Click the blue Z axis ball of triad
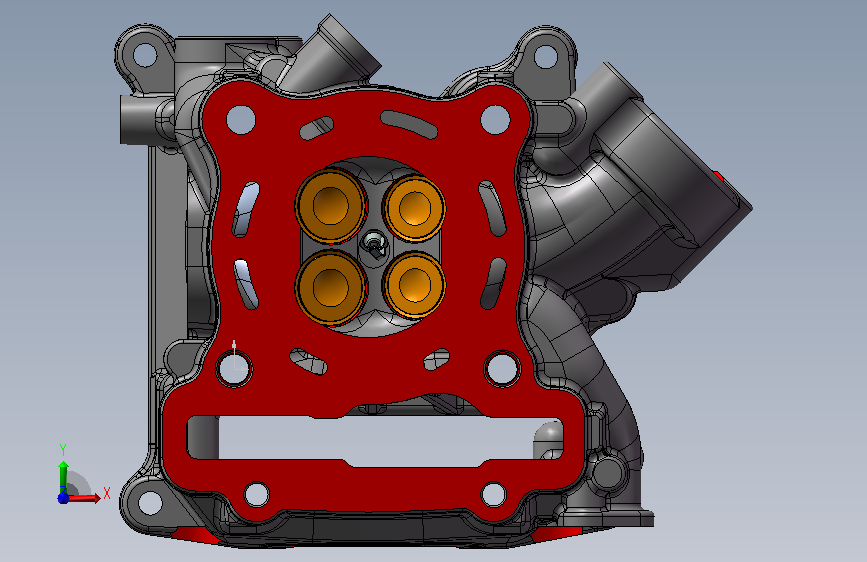Image resolution: width=867 pixels, height=562 pixels. (63, 498)
